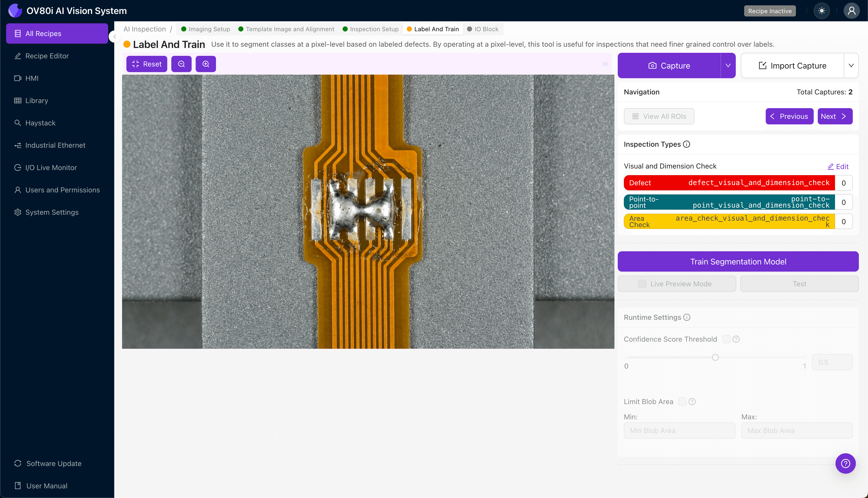Check the Limit Blob Area checkbox
The height and width of the screenshot is (498, 868).
pos(682,402)
